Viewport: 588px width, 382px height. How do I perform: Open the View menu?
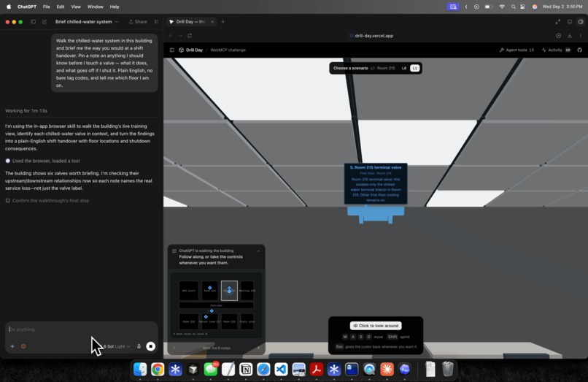pyautogui.click(x=76, y=7)
